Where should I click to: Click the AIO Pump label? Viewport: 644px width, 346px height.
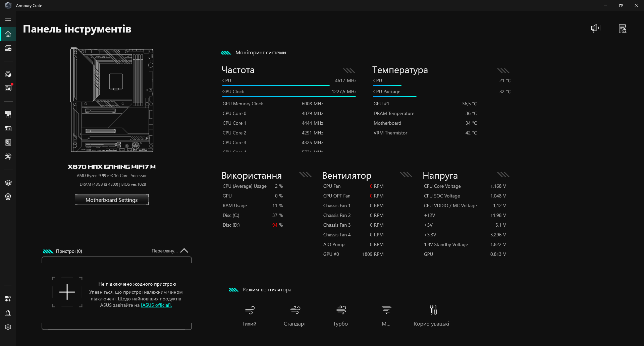334,245
